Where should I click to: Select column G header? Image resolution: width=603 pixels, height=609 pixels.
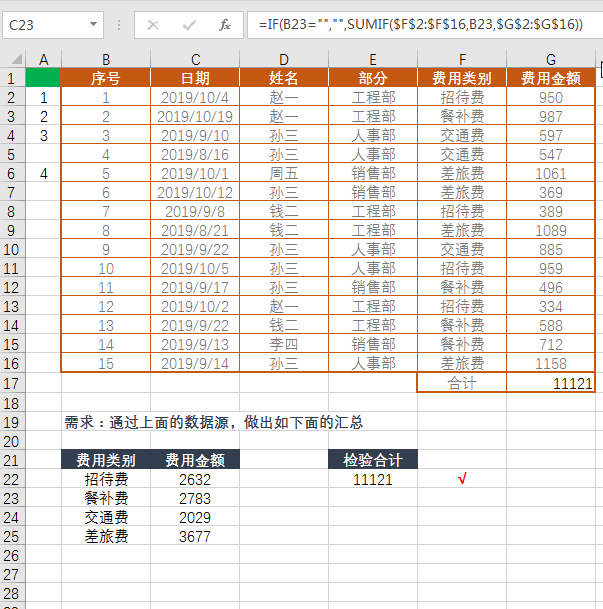(x=551, y=59)
